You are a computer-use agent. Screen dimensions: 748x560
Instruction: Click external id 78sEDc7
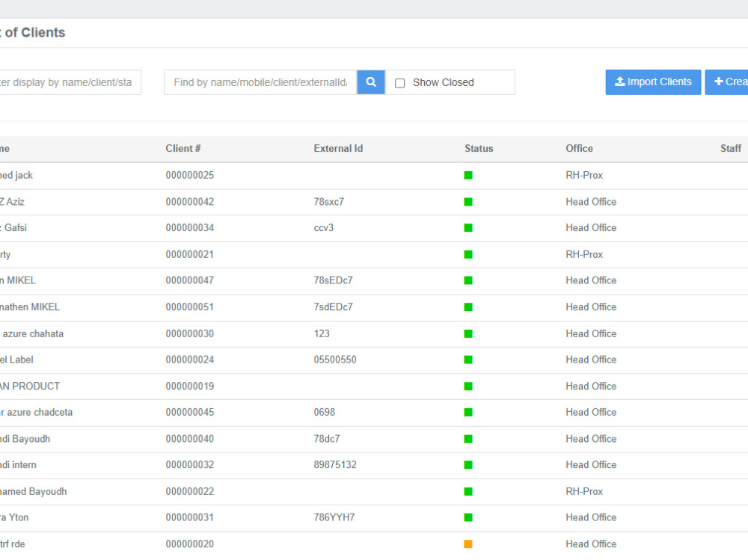(x=333, y=280)
